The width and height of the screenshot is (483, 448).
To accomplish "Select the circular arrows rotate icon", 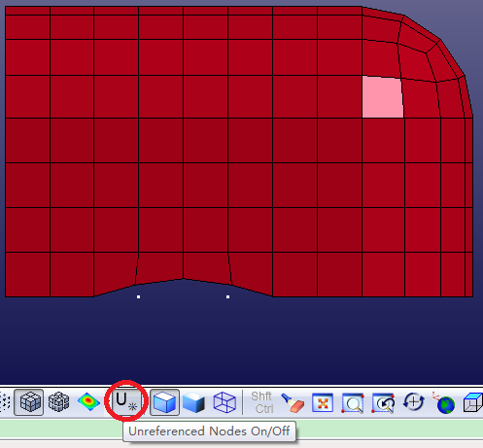I will pos(413,402).
